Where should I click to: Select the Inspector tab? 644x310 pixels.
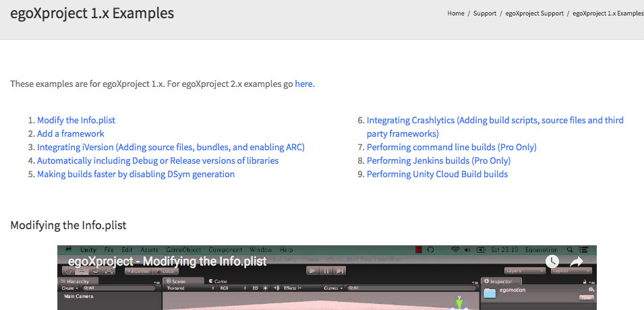click(x=502, y=281)
